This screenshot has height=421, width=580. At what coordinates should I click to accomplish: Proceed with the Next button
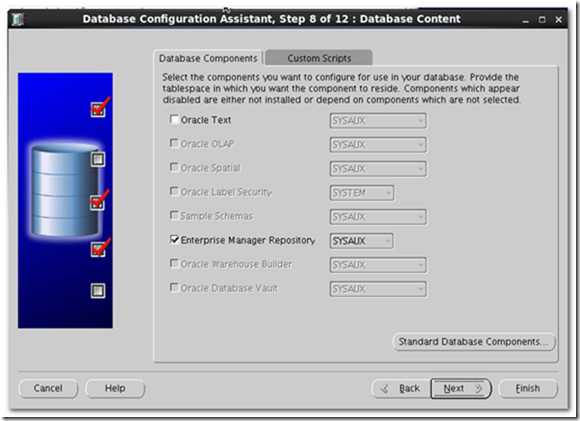click(461, 388)
